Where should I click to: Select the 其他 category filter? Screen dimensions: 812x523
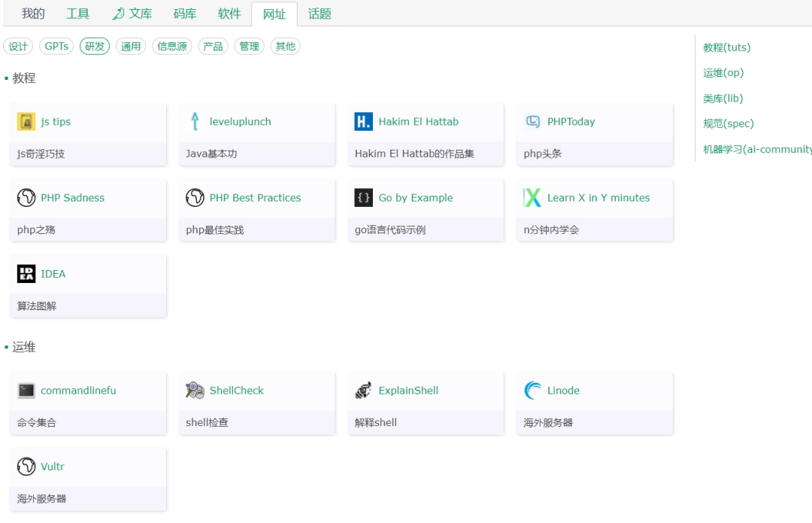[286, 47]
